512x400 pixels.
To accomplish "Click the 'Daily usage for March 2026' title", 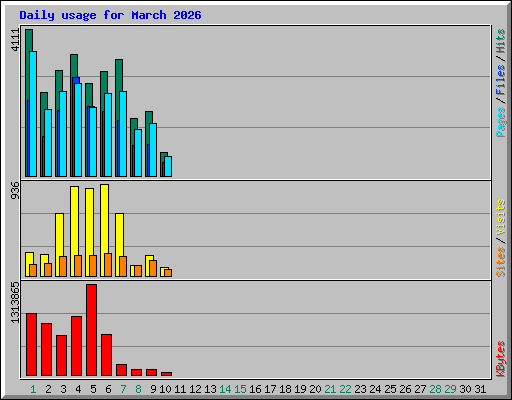I will tap(110, 15).
